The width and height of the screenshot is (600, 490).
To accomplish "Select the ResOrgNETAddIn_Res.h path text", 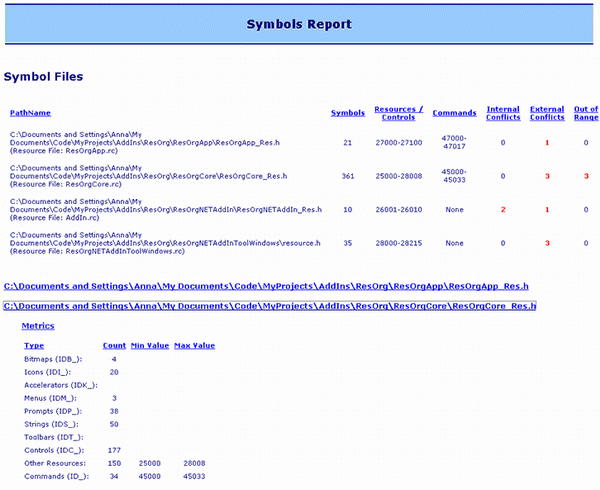I will pyautogui.click(x=166, y=210).
